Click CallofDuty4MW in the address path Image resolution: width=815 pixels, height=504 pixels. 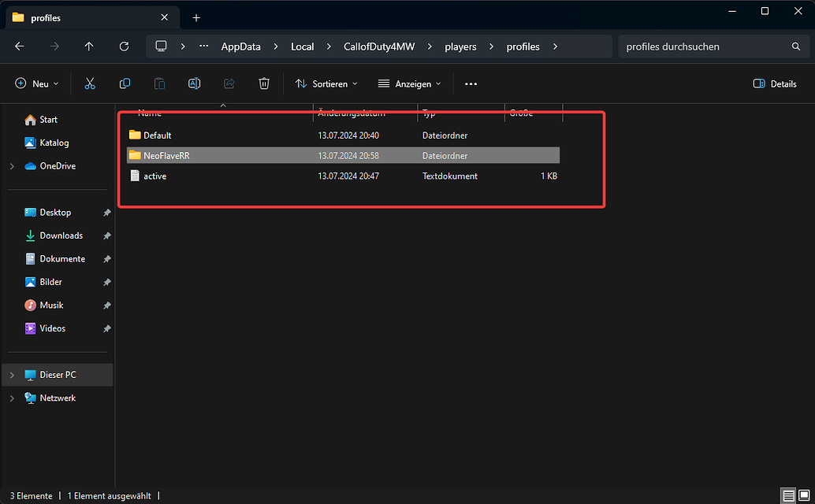pyautogui.click(x=378, y=46)
